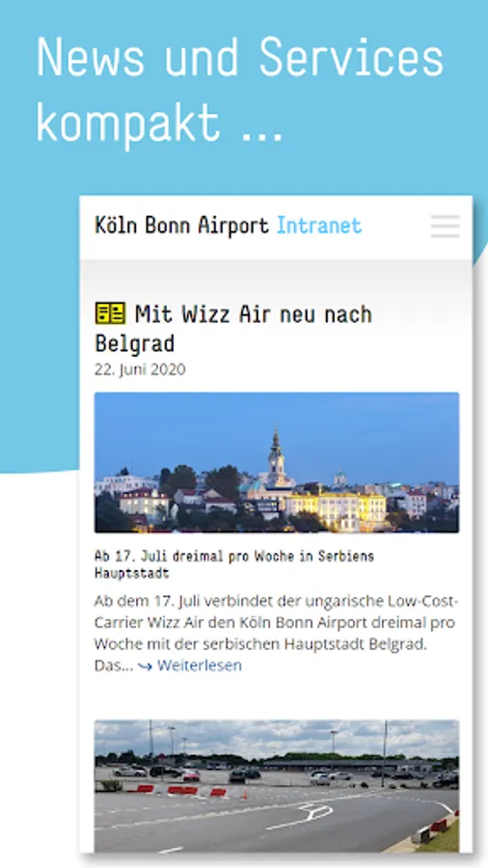This screenshot has width=488, height=868.
Task: Open the Belgrade skyline photo
Action: tap(276, 463)
